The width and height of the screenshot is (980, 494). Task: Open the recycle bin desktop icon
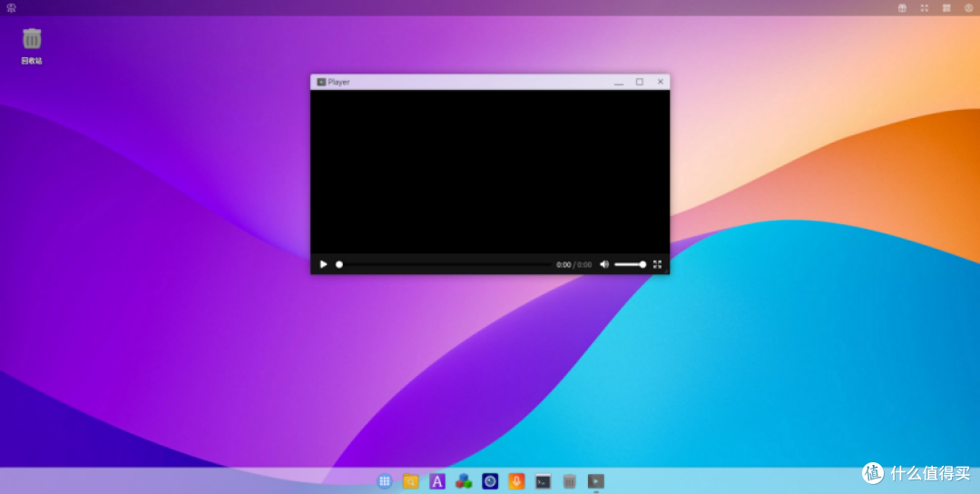pos(32,45)
